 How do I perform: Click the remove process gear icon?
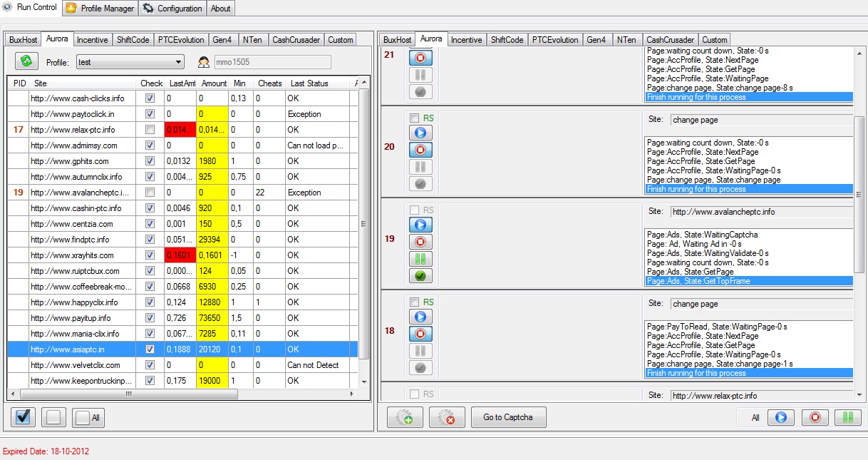tap(447, 417)
